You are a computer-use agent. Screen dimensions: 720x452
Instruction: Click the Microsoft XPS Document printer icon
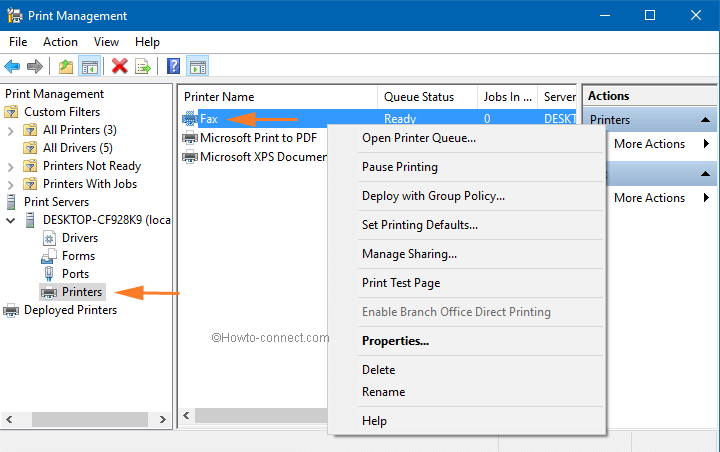pyautogui.click(x=190, y=157)
